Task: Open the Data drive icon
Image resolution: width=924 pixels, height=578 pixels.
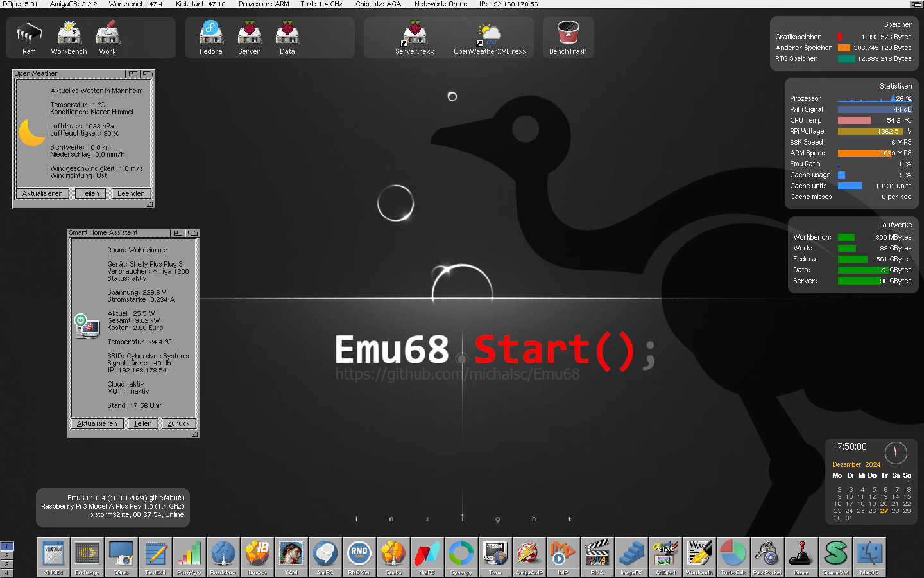Action: tap(287, 39)
